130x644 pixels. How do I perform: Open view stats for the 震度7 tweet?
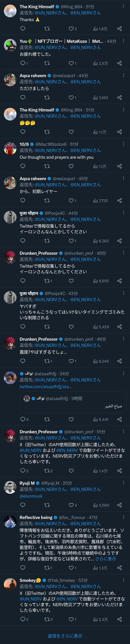coord(101,361)
